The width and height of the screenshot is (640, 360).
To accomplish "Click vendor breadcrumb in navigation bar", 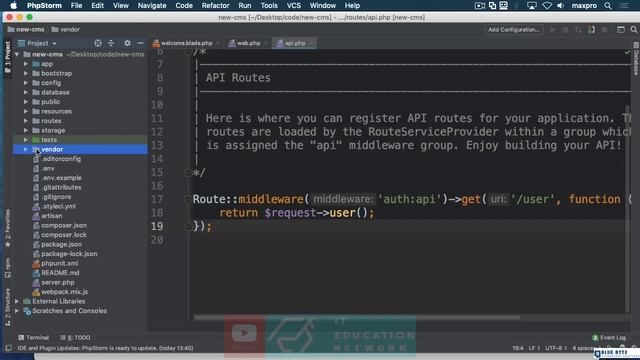I will click(66, 30).
